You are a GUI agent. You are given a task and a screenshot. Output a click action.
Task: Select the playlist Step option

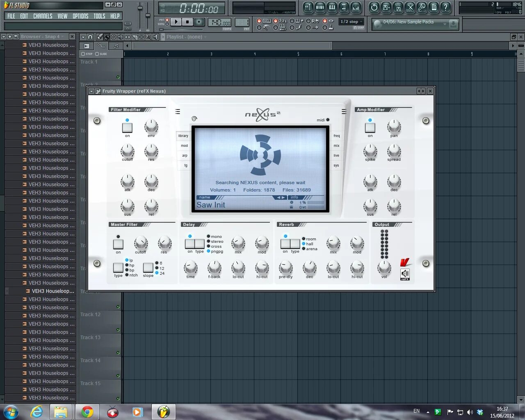tap(87, 54)
